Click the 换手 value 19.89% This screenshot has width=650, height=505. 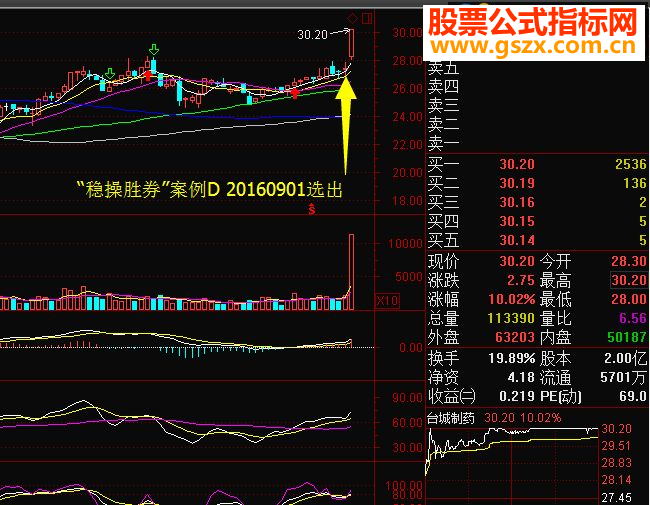(512, 359)
